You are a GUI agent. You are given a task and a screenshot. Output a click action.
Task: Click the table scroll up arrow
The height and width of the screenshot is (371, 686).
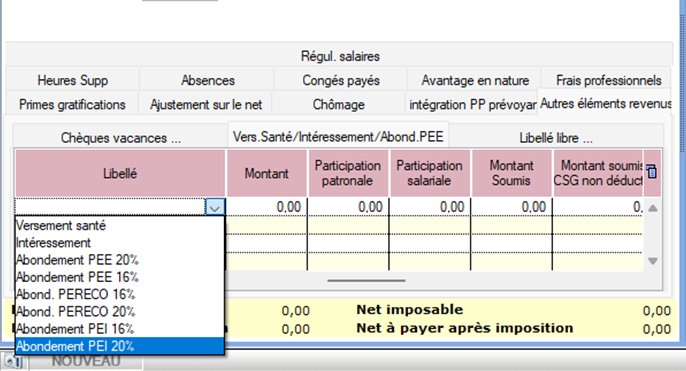(653, 208)
